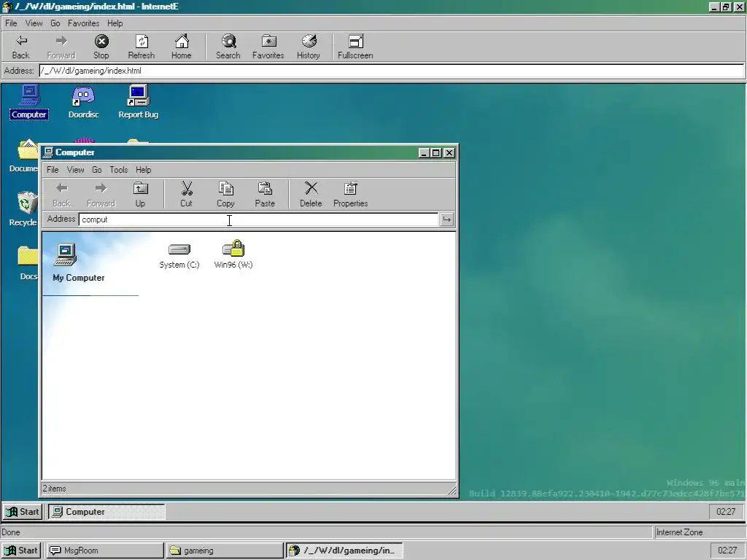Image resolution: width=747 pixels, height=560 pixels.
Task: Click the outer taskbar clock
Action: pyautogui.click(x=727, y=551)
